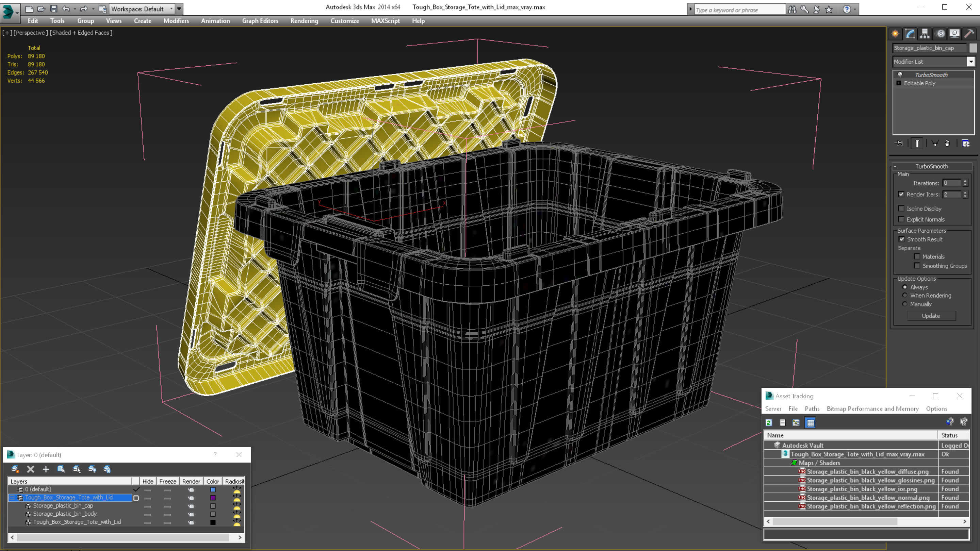Select the When Rendering radio option
980x551 pixels.
(x=905, y=296)
